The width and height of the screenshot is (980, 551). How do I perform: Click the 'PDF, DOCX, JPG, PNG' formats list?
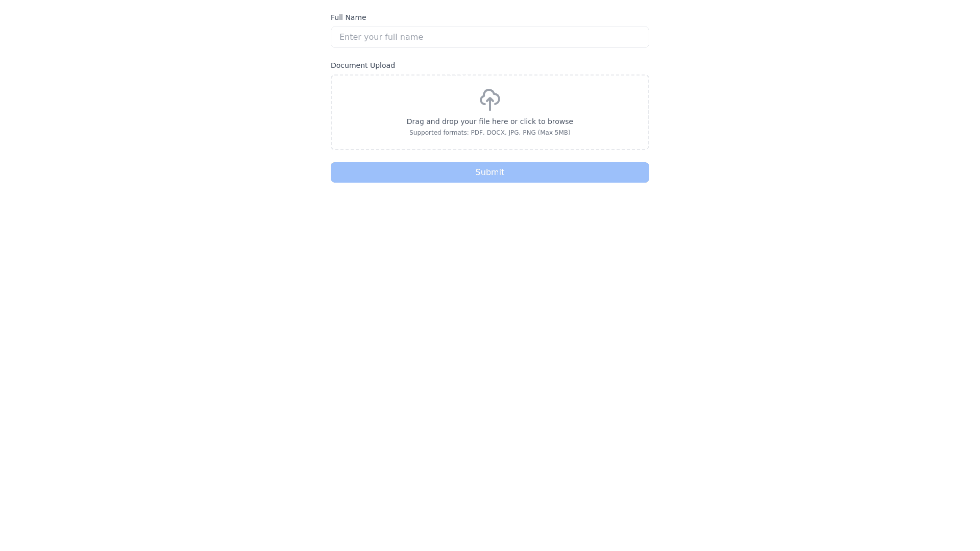pos(503,133)
